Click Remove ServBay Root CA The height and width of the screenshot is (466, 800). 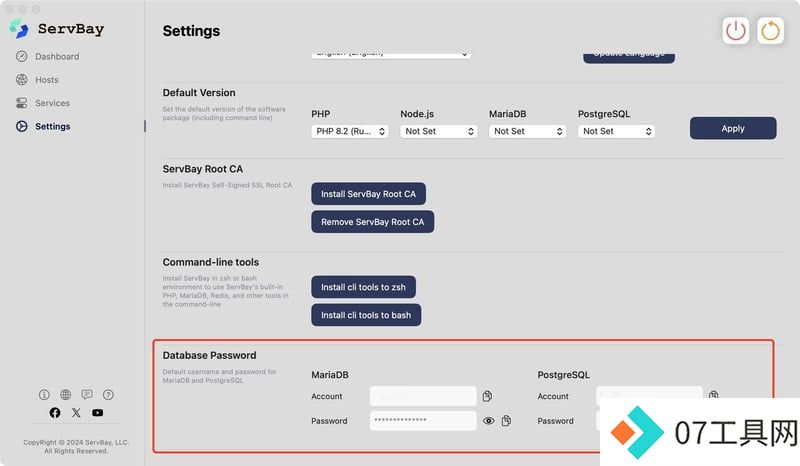(372, 222)
